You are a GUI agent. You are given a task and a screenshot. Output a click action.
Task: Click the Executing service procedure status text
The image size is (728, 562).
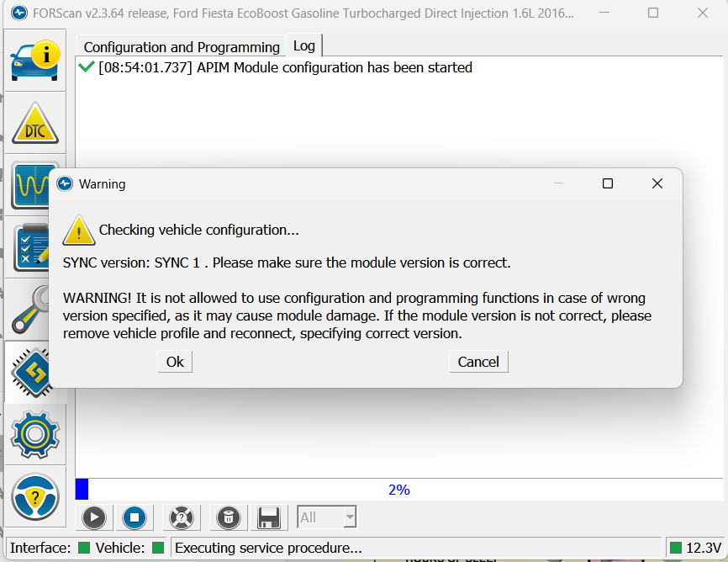pyautogui.click(x=268, y=548)
